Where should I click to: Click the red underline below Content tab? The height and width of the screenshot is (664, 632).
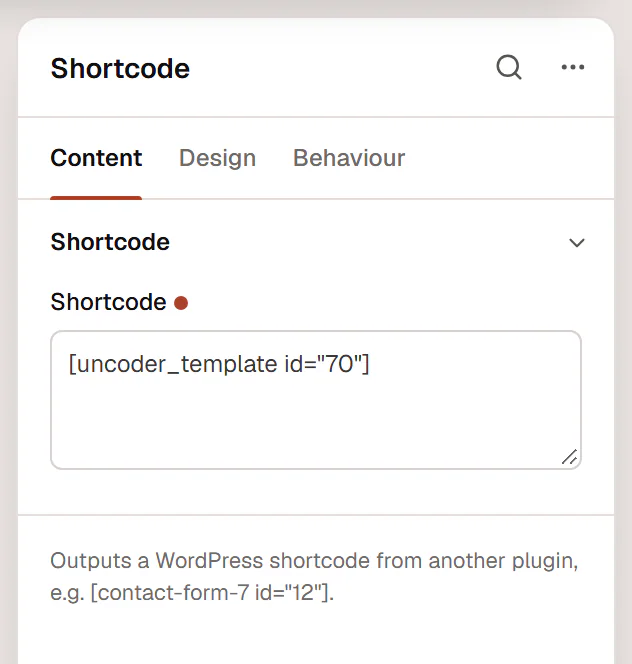tap(96, 197)
